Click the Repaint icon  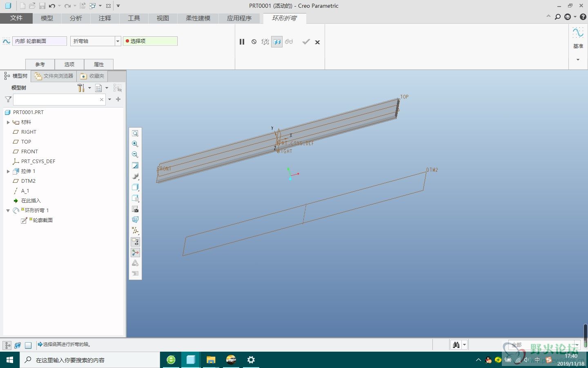[x=135, y=166]
